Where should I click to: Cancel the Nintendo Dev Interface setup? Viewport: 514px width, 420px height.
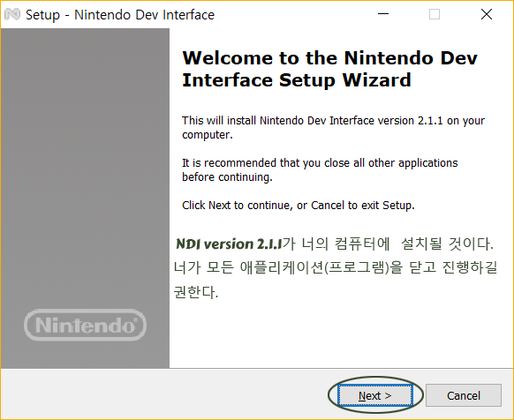point(464,395)
